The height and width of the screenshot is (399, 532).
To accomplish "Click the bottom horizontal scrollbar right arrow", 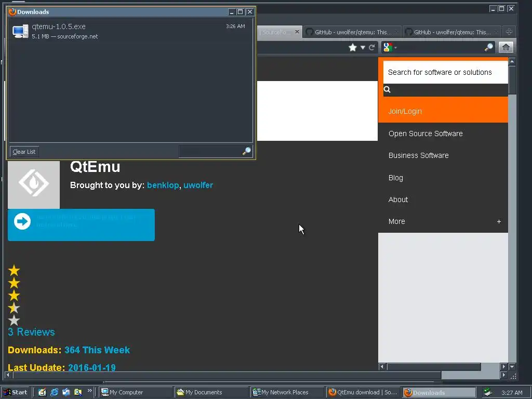I will coord(504,375).
